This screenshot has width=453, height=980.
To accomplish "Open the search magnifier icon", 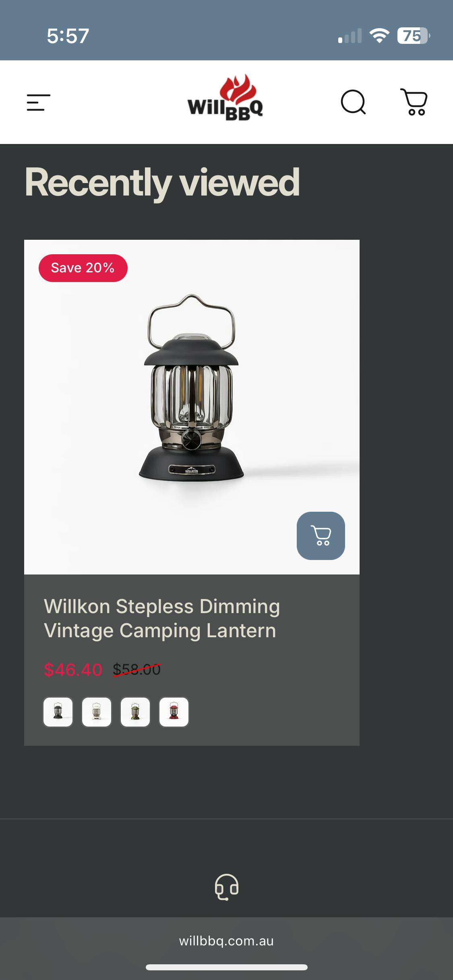I will pyautogui.click(x=353, y=102).
